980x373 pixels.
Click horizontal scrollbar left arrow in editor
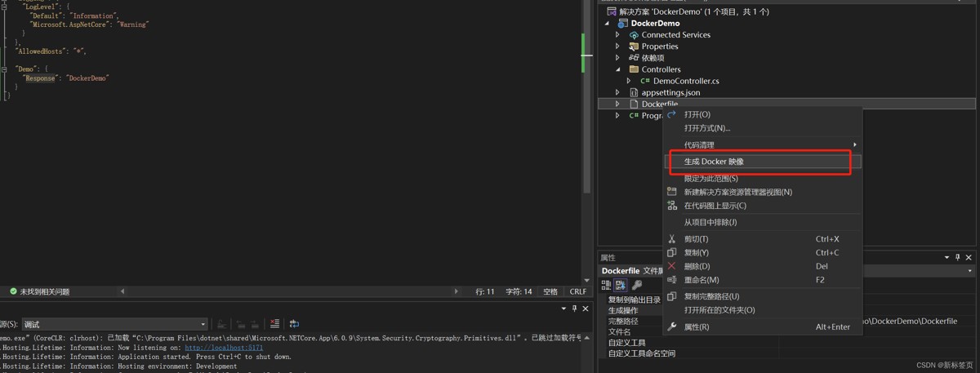coord(122,291)
